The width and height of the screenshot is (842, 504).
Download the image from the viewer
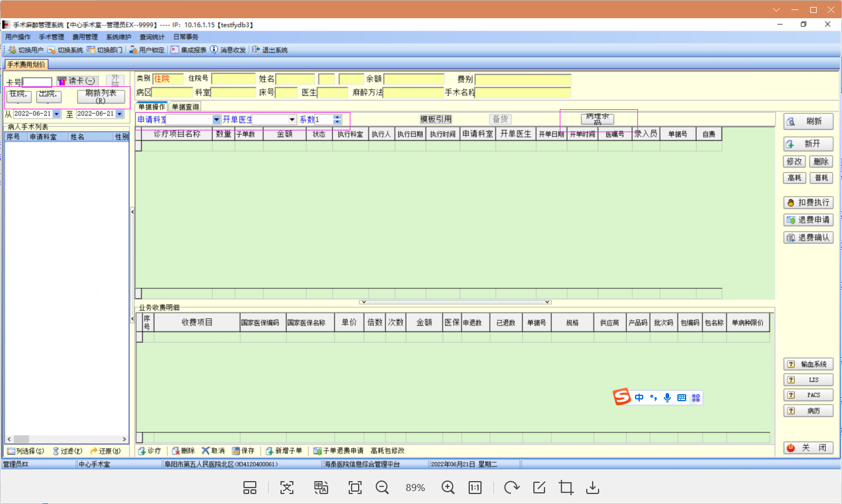pos(593,488)
